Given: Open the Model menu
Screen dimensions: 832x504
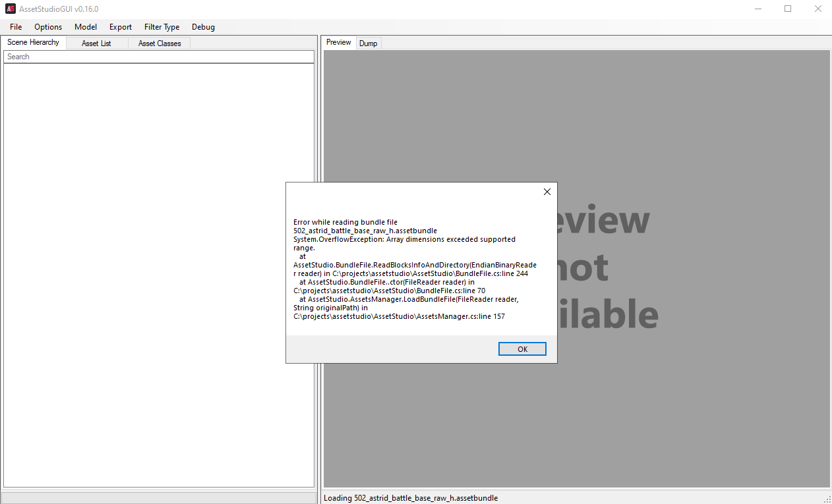Looking at the screenshot, I should 85,27.
